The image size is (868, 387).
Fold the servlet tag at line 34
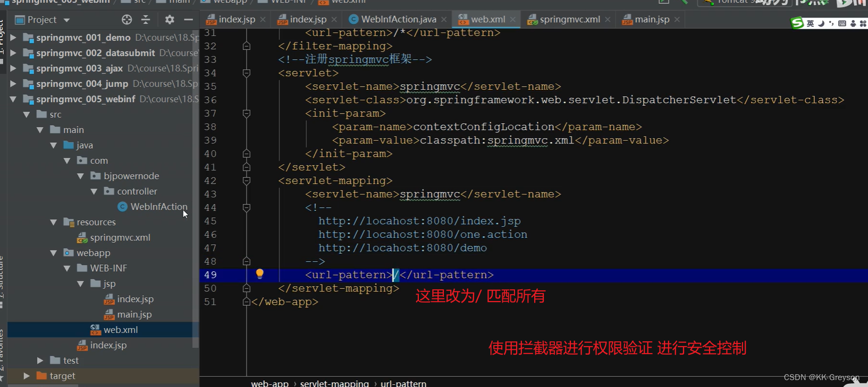pos(247,73)
